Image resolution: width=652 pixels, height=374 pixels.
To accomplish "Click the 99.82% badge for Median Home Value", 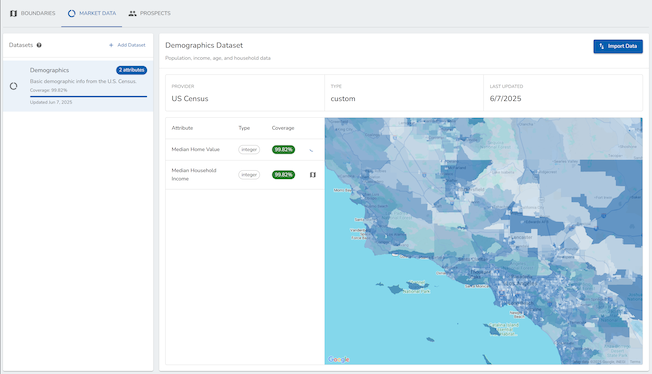I will coord(284,149).
